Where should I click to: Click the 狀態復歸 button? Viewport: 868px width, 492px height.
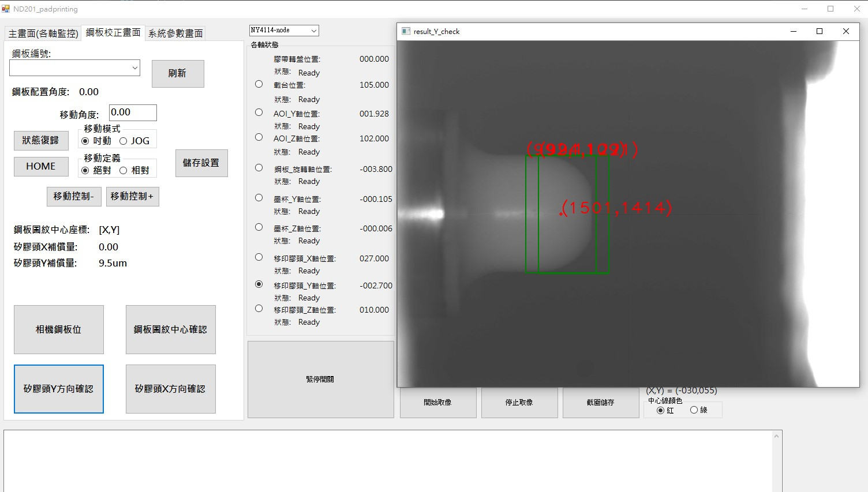[40, 140]
